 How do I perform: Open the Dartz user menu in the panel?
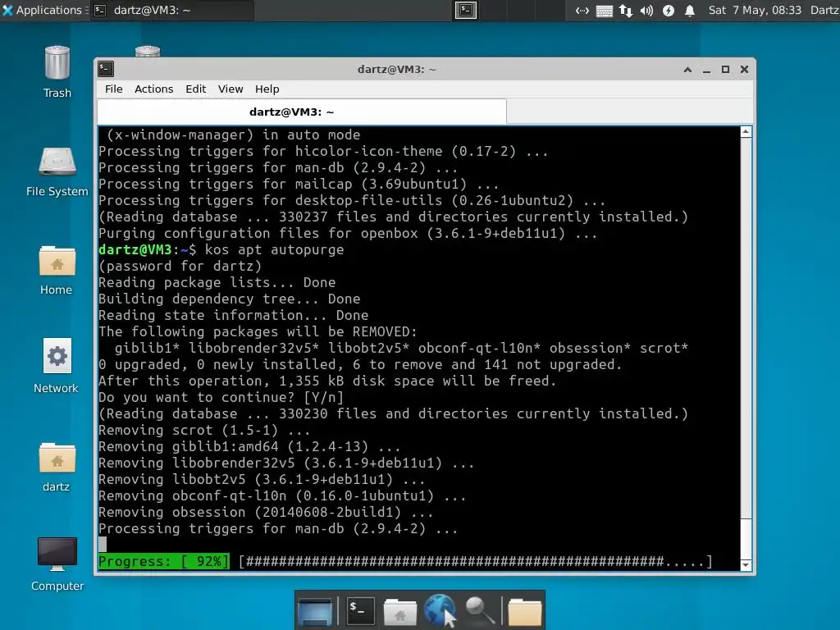(x=824, y=10)
